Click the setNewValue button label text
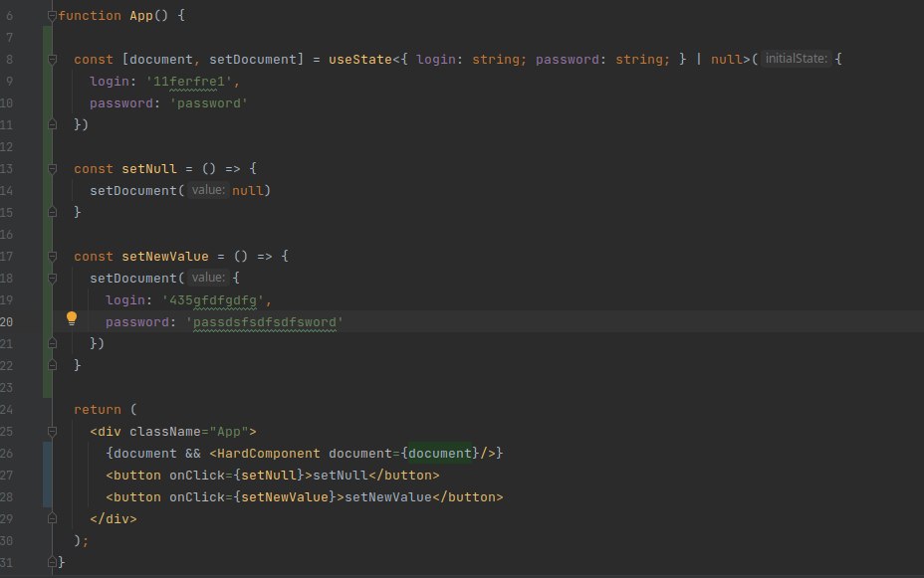This screenshot has width=924, height=578. click(x=387, y=496)
